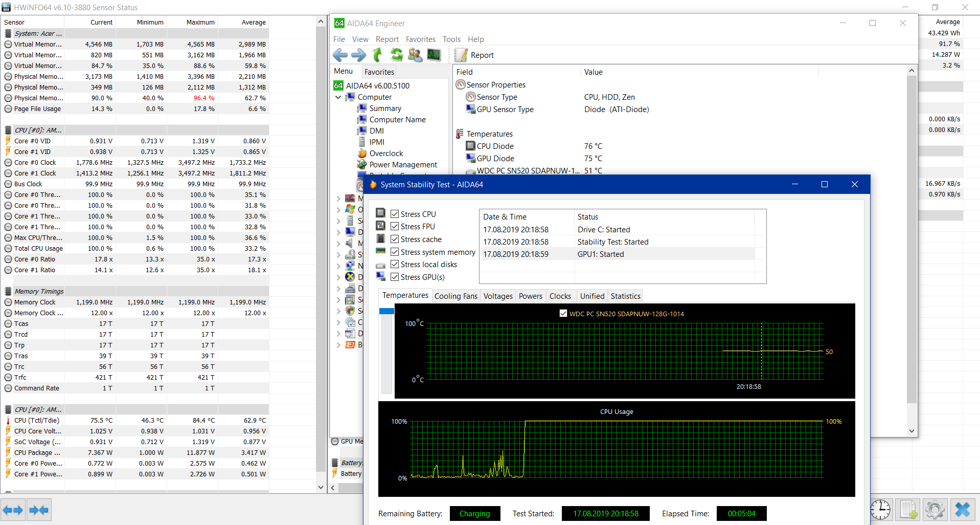Toggle Stress system memory checkbox
The width and height of the screenshot is (980, 525).
pos(395,252)
